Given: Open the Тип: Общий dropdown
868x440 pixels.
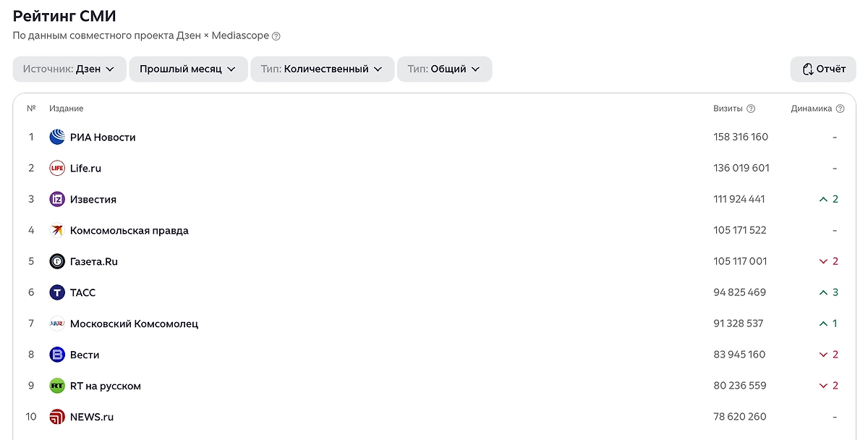Looking at the screenshot, I should click(444, 69).
